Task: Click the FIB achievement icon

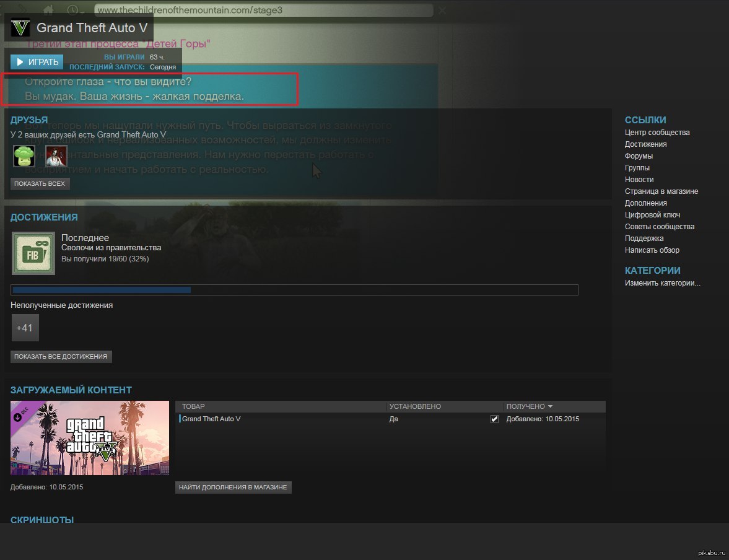Action: pos(33,253)
